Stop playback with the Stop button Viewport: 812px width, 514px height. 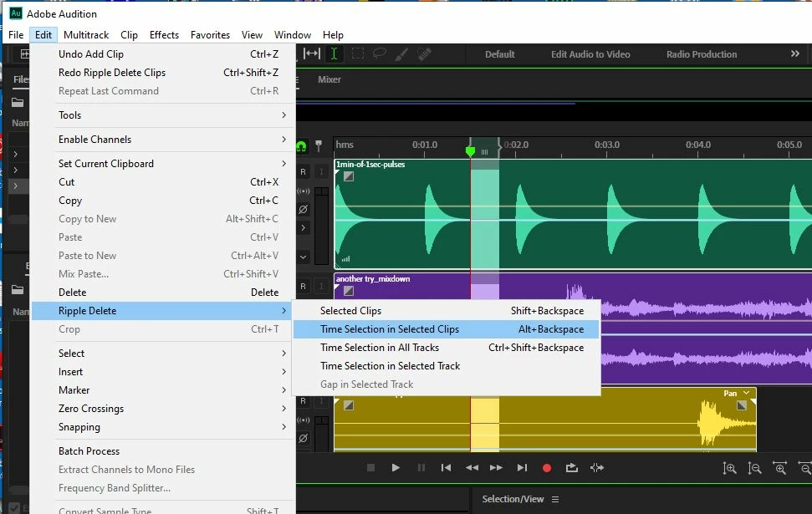pyautogui.click(x=370, y=468)
